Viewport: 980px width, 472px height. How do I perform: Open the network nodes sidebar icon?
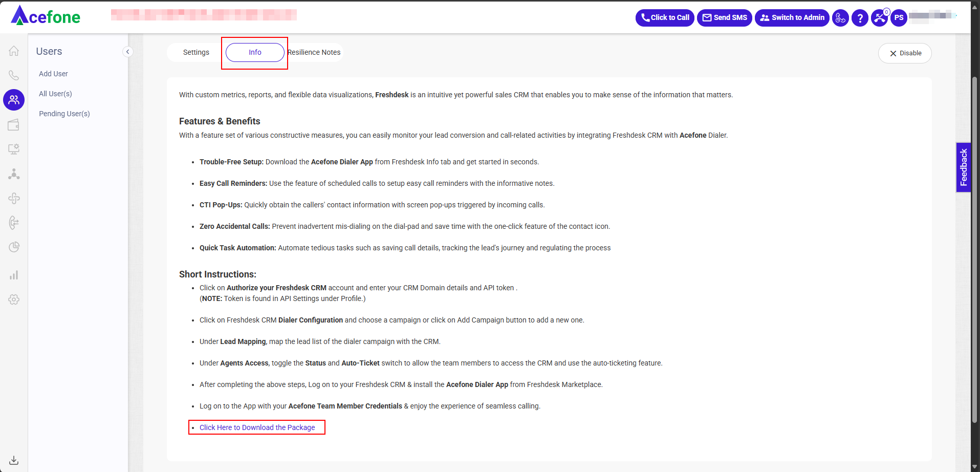[14, 174]
